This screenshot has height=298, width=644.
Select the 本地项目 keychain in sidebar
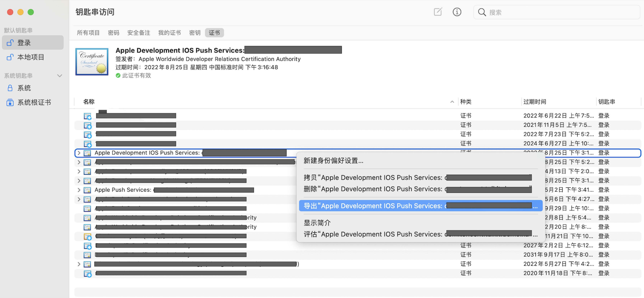(30, 57)
